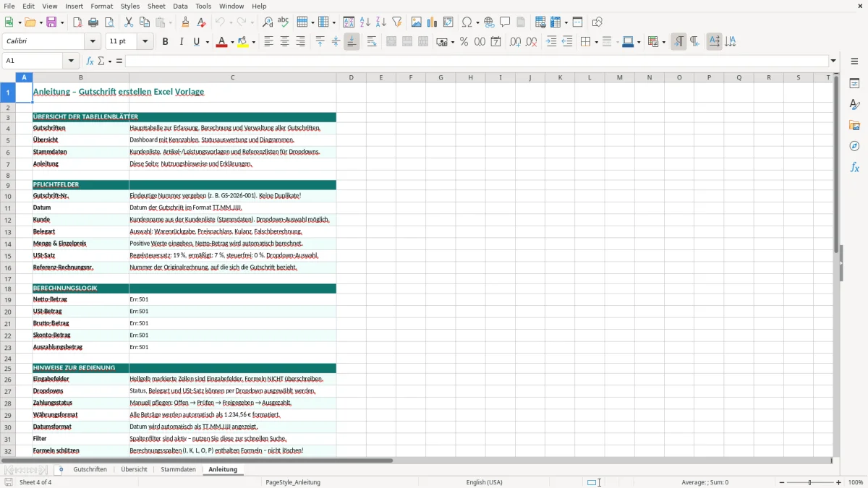Click Clone Formatting paintbrush icon
Viewport: 868px width, 488px height.
(185, 22)
